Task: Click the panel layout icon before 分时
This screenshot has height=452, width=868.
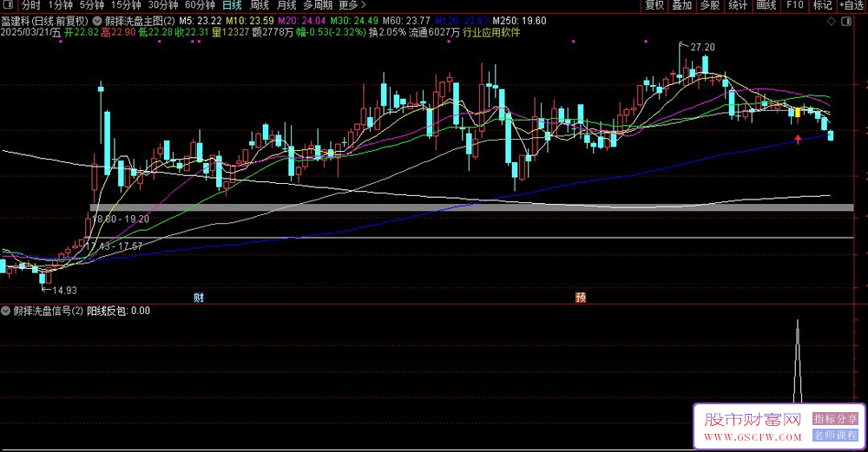Action: pyautogui.click(x=8, y=5)
